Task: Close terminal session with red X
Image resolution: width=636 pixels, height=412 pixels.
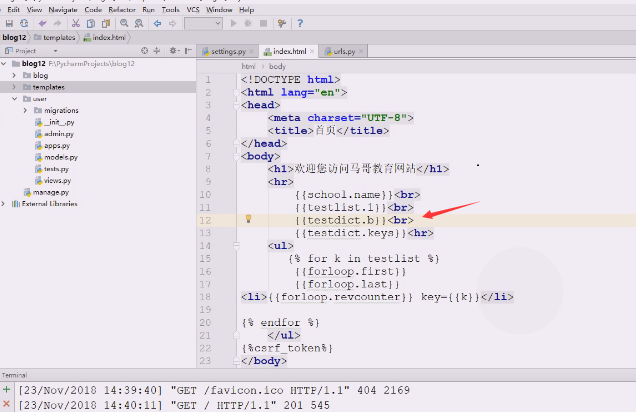Action: pyautogui.click(x=6, y=404)
